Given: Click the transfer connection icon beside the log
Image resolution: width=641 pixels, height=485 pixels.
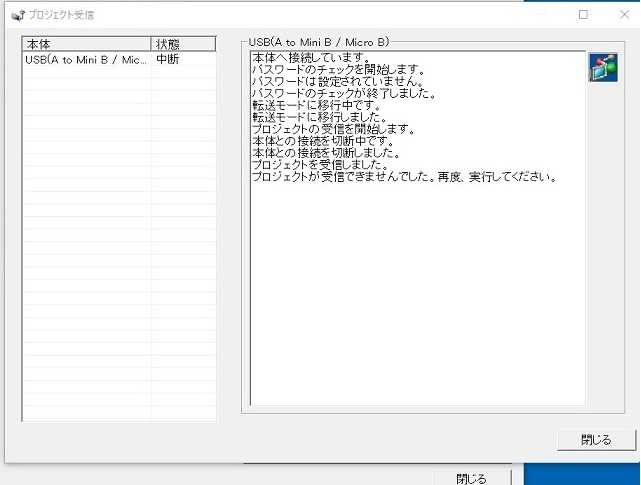Looking at the screenshot, I should [603, 67].
